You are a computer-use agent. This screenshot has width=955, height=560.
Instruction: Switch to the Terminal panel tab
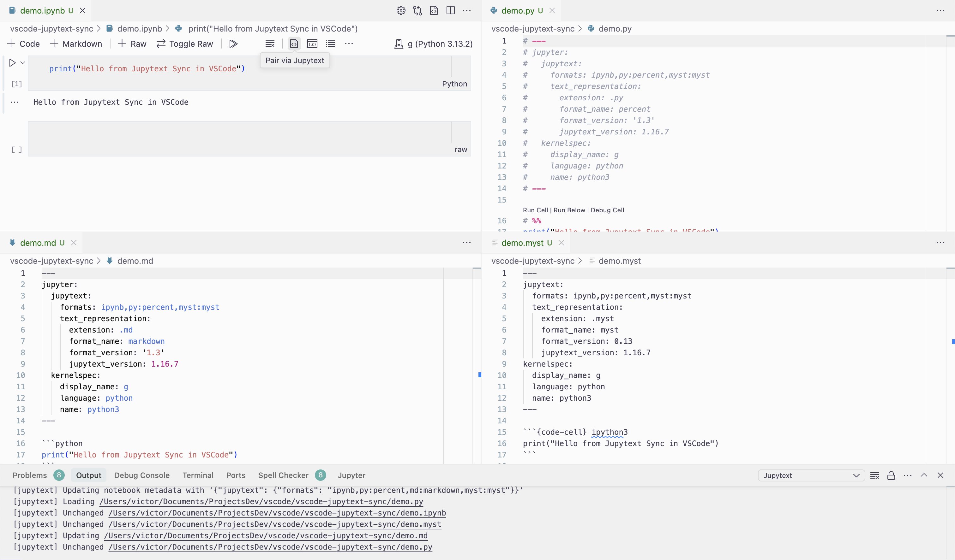pyautogui.click(x=198, y=475)
